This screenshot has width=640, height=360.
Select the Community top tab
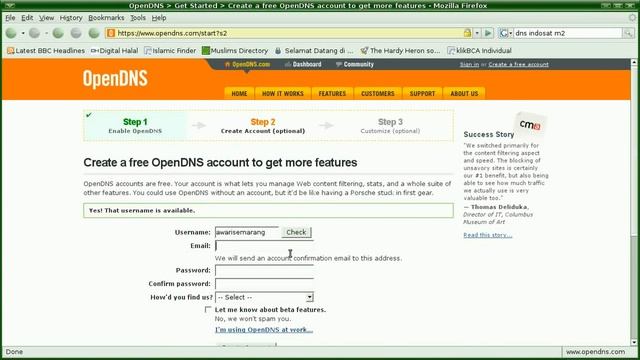pyautogui.click(x=354, y=64)
